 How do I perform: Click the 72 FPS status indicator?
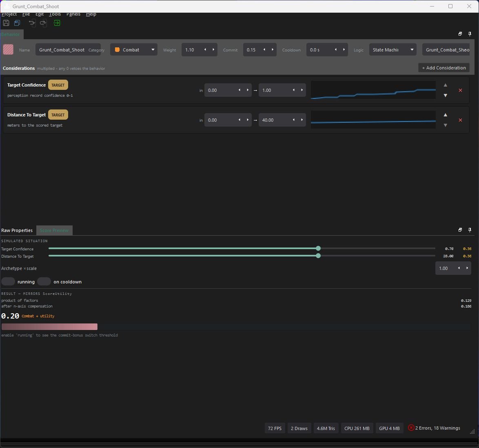tap(275, 428)
